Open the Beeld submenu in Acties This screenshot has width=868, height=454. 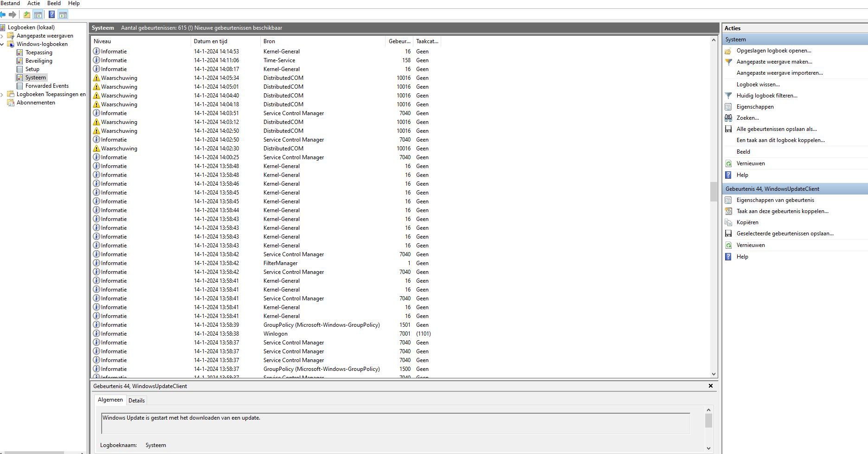click(x=743, y=152)
